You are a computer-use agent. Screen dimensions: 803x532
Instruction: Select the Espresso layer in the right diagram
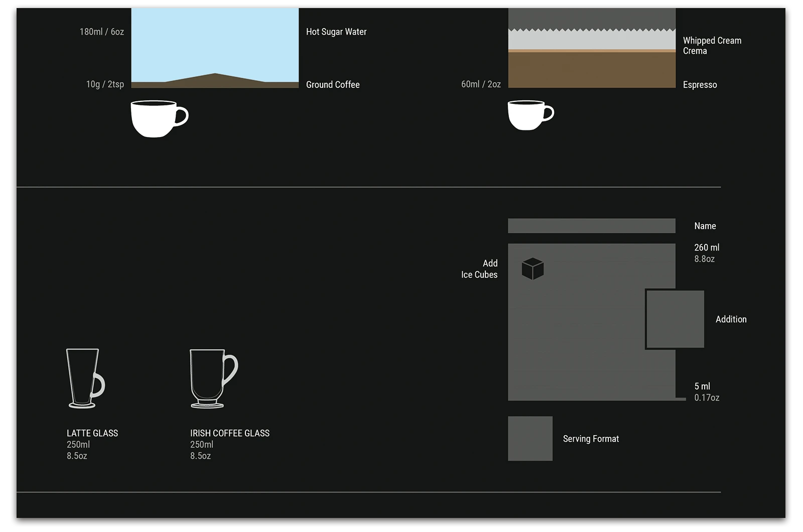point(592,70)
